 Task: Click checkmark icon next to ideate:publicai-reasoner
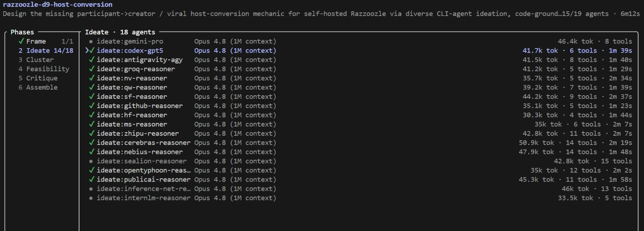pyautogui.click(x=92, y=180)
